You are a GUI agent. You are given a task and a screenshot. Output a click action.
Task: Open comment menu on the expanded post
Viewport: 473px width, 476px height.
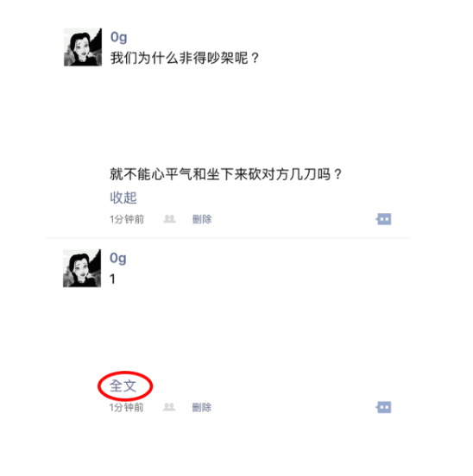[x=383, y=219]
